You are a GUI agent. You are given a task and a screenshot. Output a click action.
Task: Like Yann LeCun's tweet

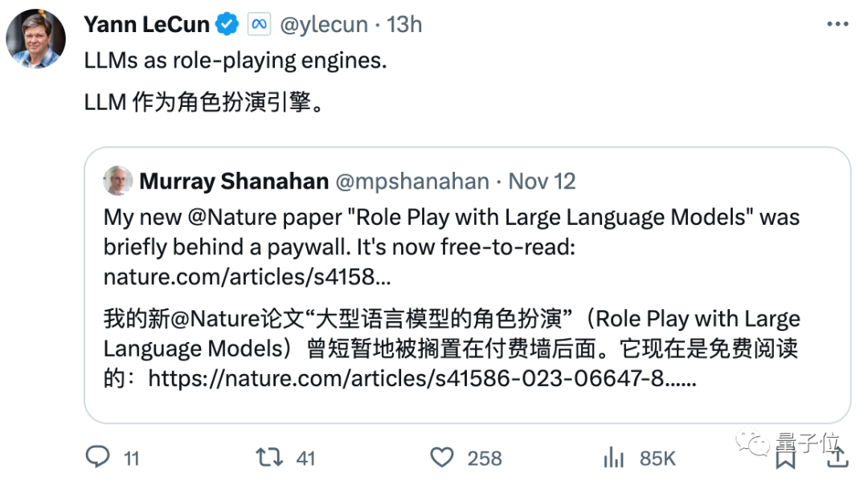click(x=441, y=457)
